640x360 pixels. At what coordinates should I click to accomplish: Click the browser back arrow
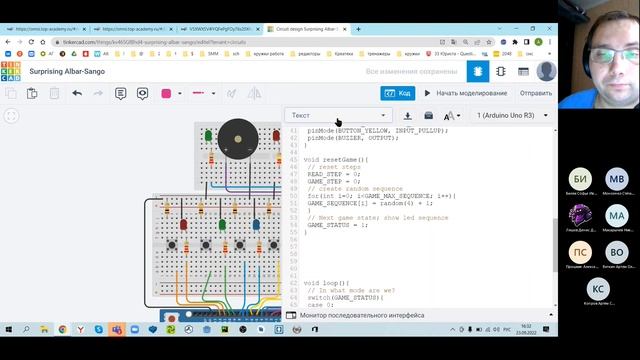pos(8,42)
